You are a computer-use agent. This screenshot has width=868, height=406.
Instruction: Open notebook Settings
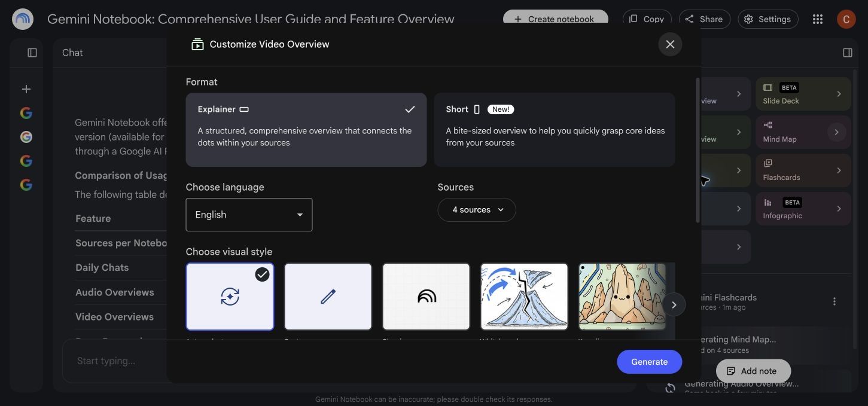point(768,19)
